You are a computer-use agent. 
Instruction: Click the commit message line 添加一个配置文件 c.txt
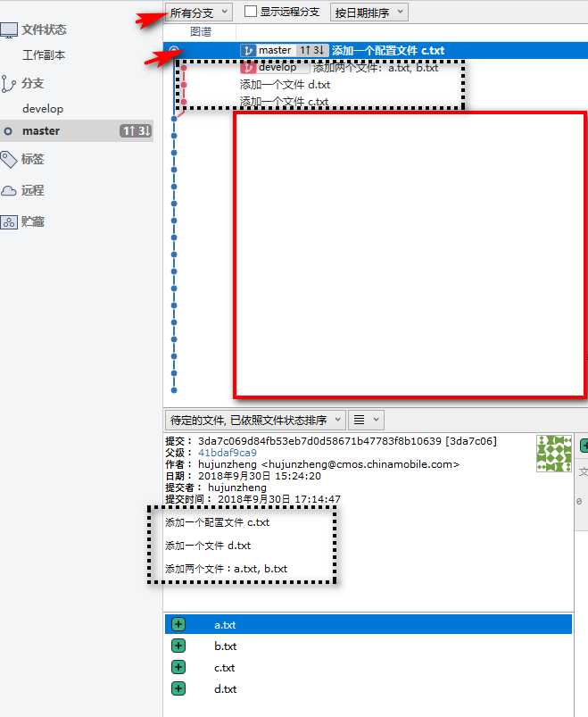click(x=218, y=522)
